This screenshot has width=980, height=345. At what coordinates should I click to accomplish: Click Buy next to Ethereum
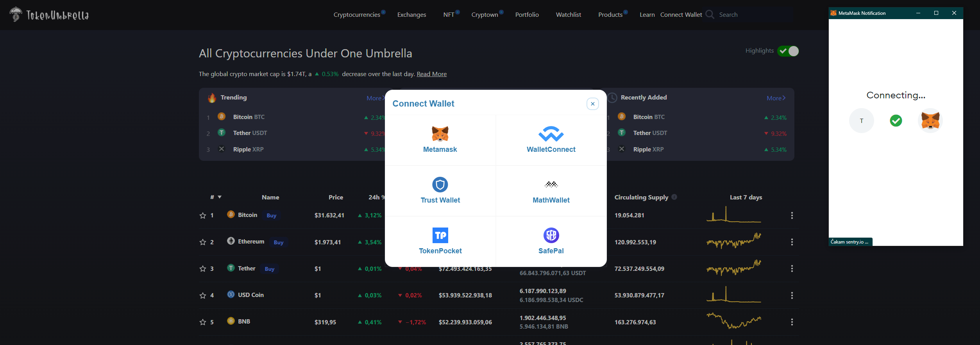click(278, 242)
